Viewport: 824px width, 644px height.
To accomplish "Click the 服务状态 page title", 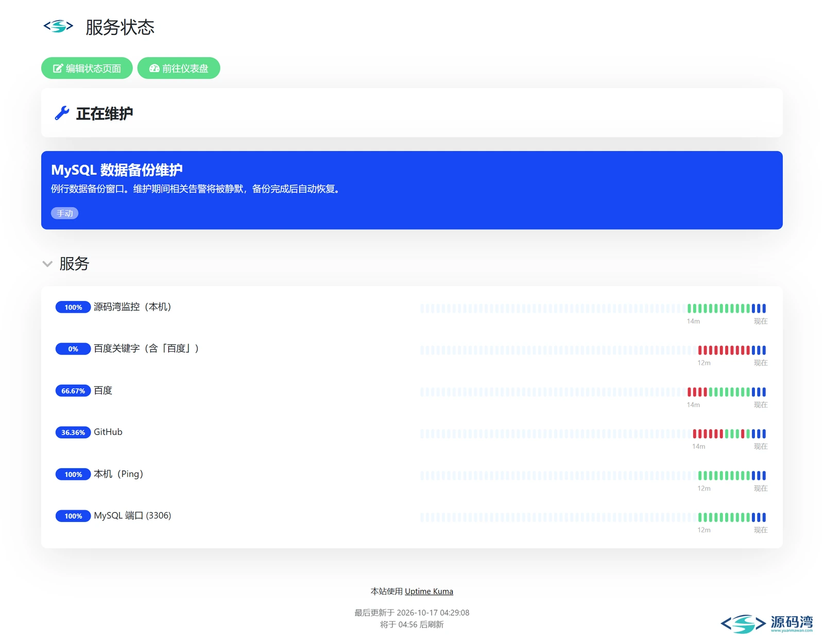I will 120,27.
